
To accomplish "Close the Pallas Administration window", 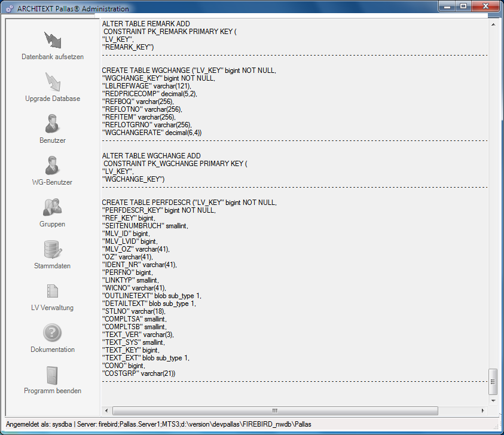I will coord(485,6).
